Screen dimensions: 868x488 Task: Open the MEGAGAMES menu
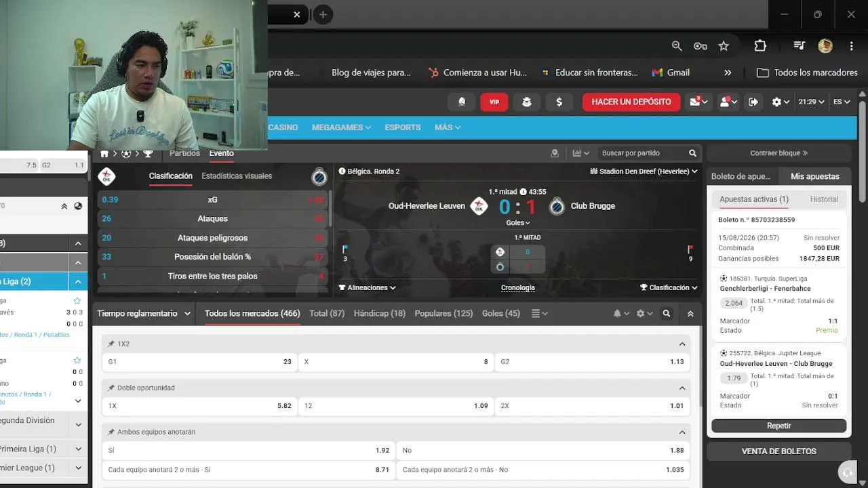341,127
